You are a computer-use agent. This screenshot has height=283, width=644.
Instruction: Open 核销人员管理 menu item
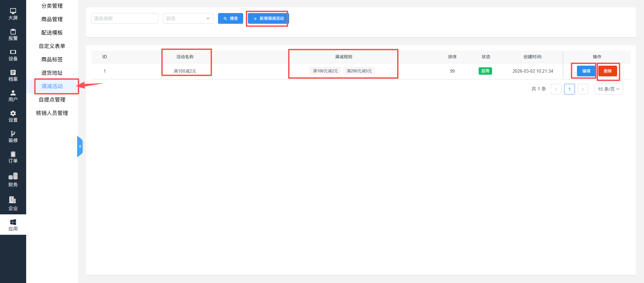52,113
